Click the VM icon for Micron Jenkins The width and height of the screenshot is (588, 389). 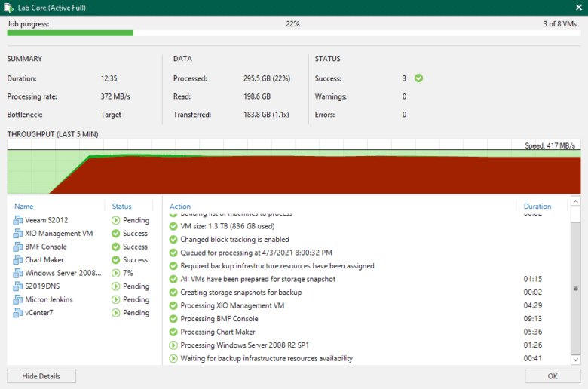18,299
